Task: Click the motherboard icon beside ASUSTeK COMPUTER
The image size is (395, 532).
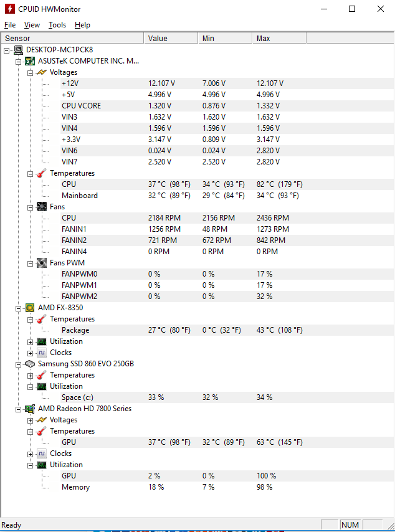Action: (x=30, y=61)
